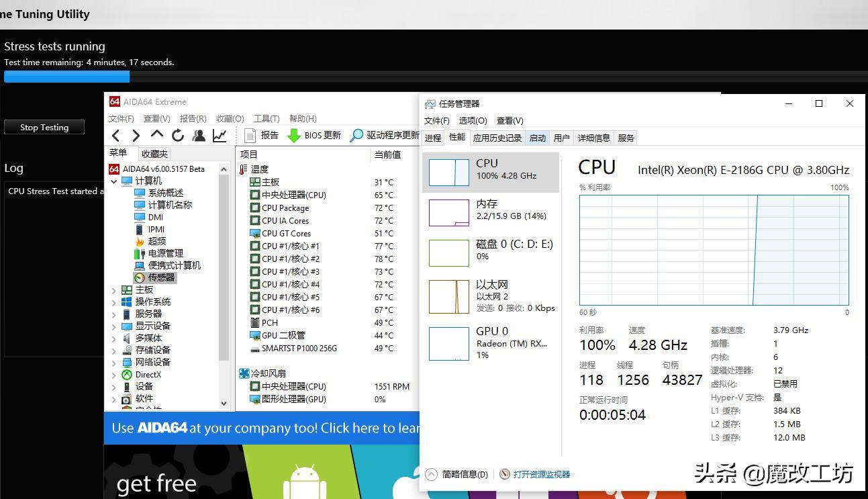
Task: Click Stop Testing button
Action: [44, 127]
